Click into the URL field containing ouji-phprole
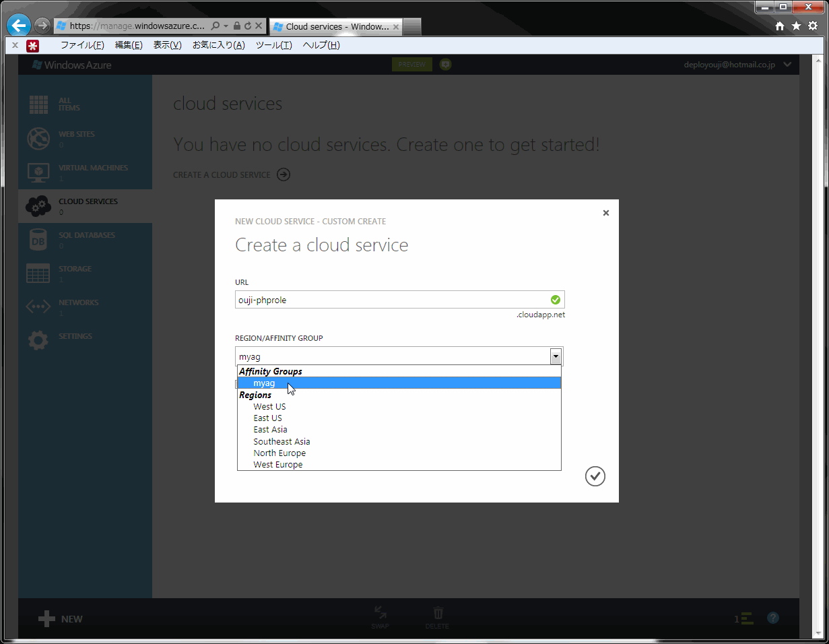Image resolution: width=829 pixels, height=644 pixels. tap(399, 300)
